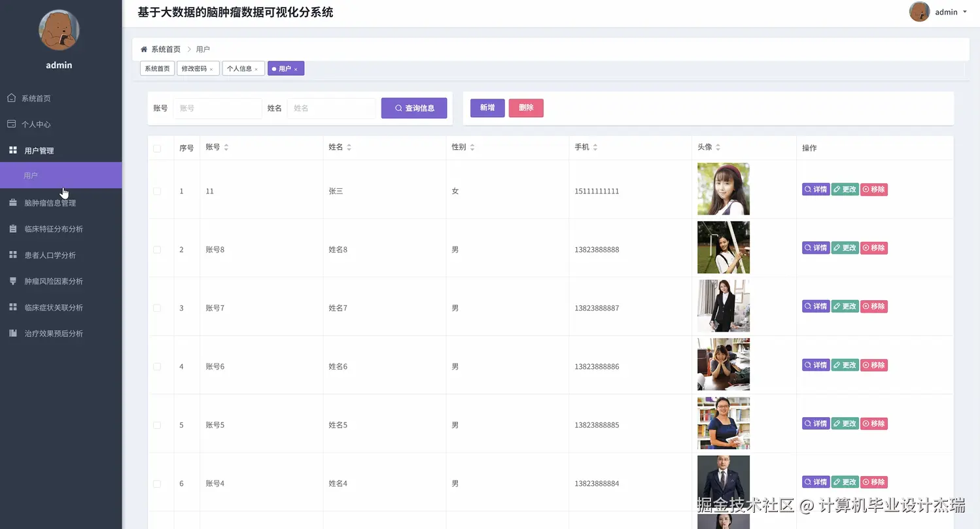The image size is (980, 529).
Task: Close the 个人信息 tab with its x
Action: pyautogui.click(x=256, y=69)
